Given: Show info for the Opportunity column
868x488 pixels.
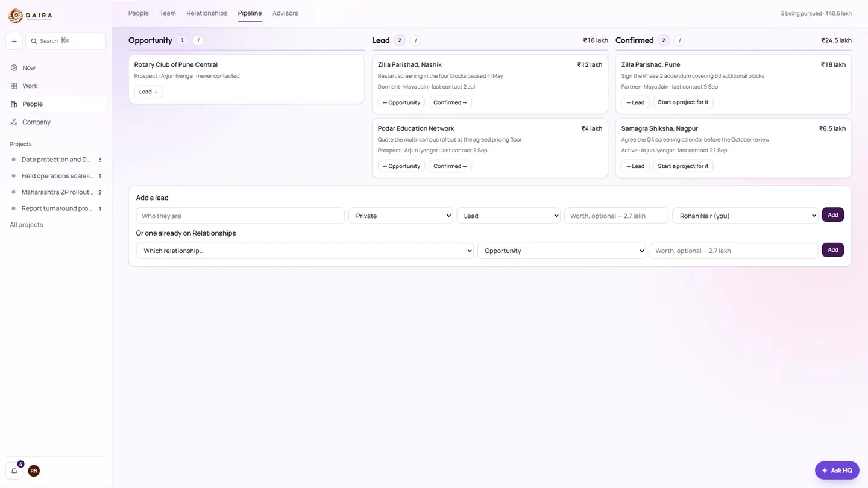Looking at the screenshot, I should click(x=198, y=40).
